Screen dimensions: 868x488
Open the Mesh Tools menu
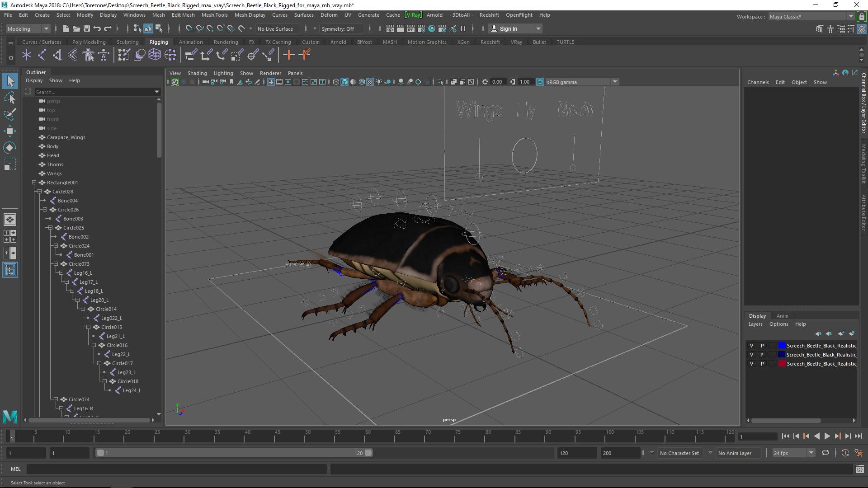pos(214,15)
